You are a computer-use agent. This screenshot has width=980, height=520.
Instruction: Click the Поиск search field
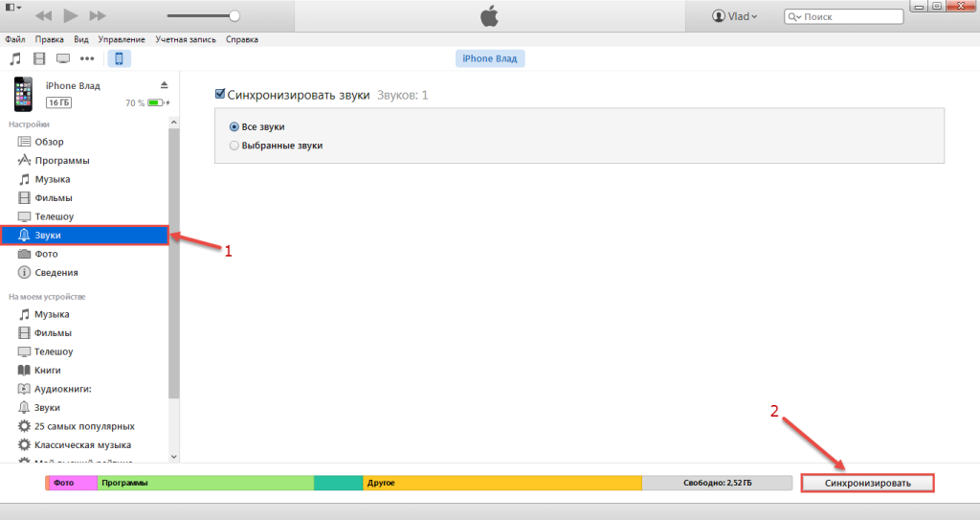pyautogui.click(x=844, y=17)
